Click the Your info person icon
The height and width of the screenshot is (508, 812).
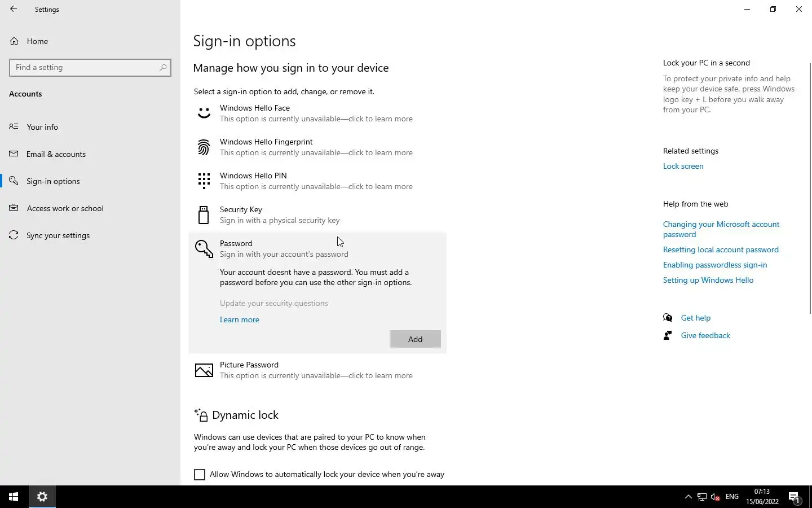click(14, 126)
